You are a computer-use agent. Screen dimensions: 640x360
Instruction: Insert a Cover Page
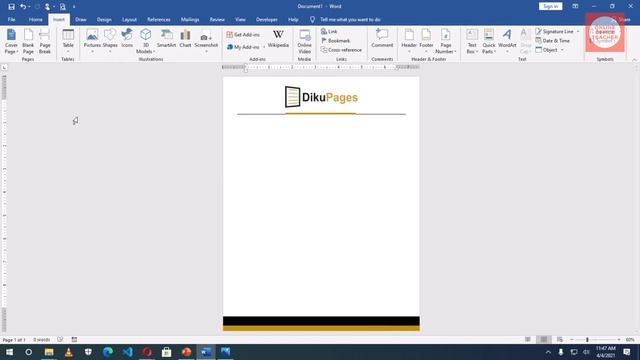pos(11,41)
